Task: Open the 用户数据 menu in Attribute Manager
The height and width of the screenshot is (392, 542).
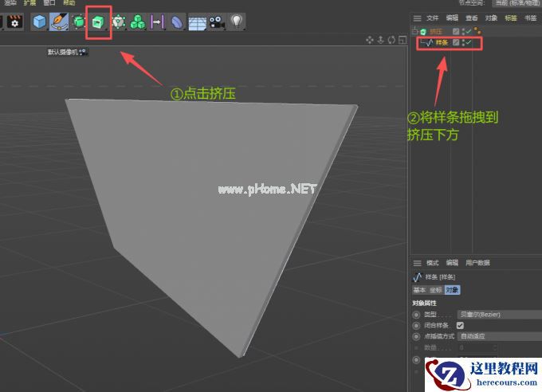Action: click(x=477, y=263)
